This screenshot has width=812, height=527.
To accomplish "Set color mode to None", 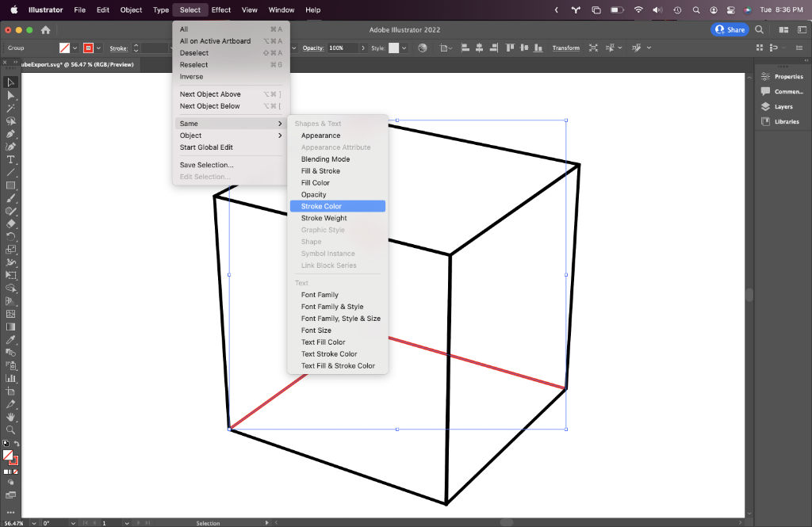I will tap(16, 472).
